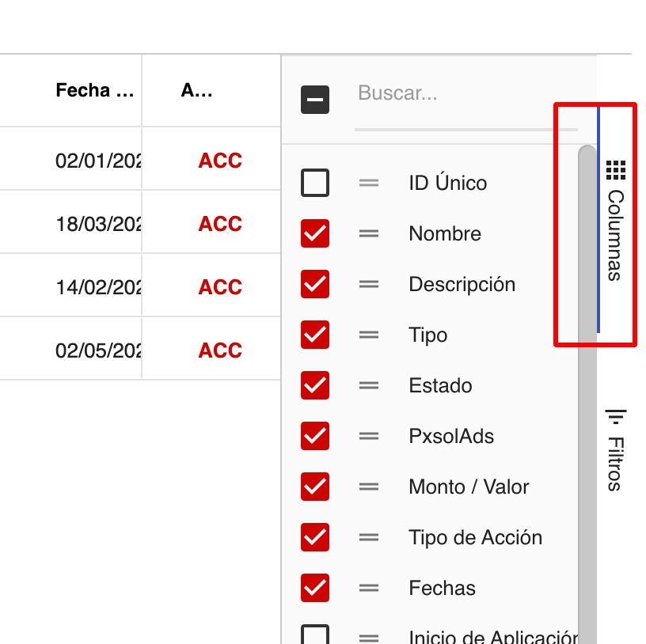Select the reorder handle beside Tipo

click(369, 335)
